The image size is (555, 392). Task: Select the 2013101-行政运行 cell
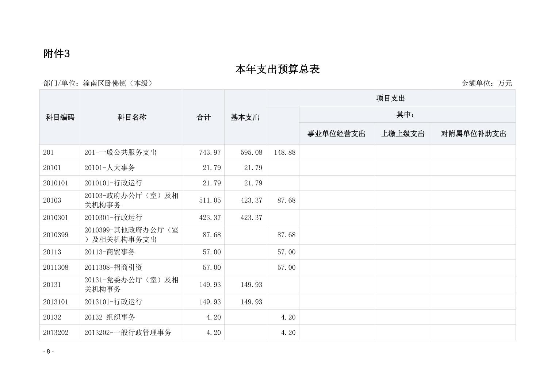[x=132, y=302]
